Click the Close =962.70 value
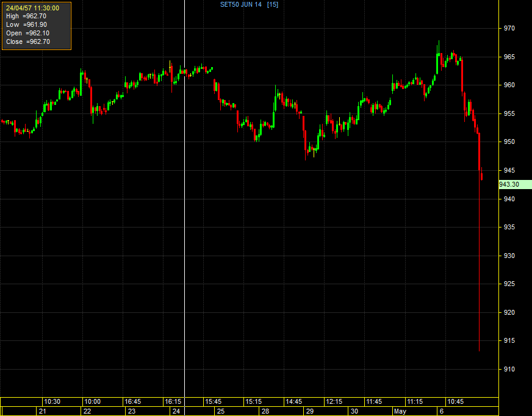532x416 pixels. coord(28,41)
